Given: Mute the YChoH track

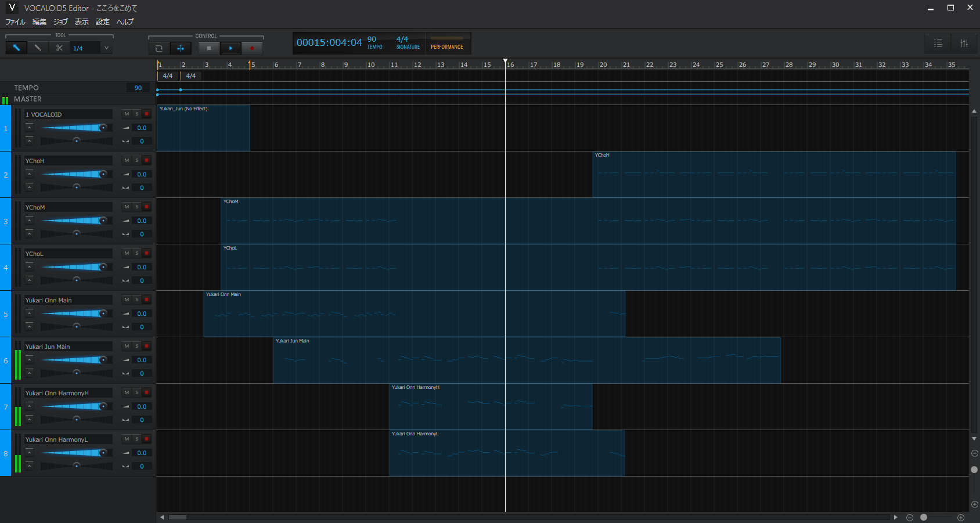Looking at the screenshot, I should pyautogui.click(x=127, y=160).
